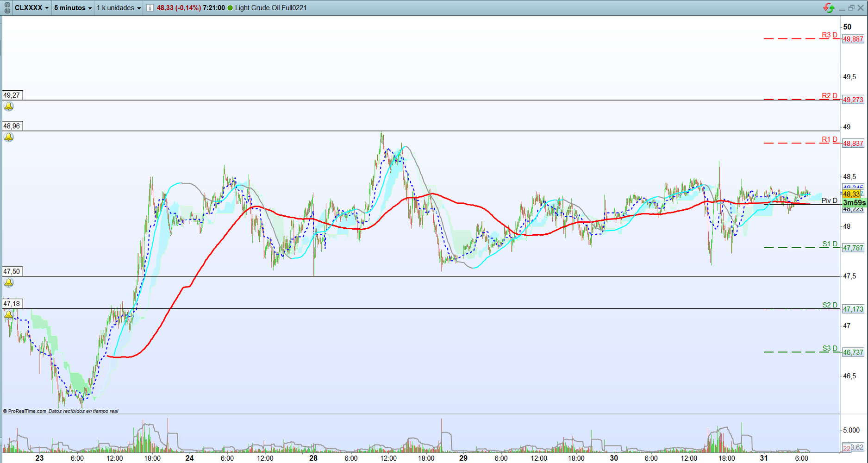Click the 49,887 price tag
The image size is (868, 463).
pos(853,39)
